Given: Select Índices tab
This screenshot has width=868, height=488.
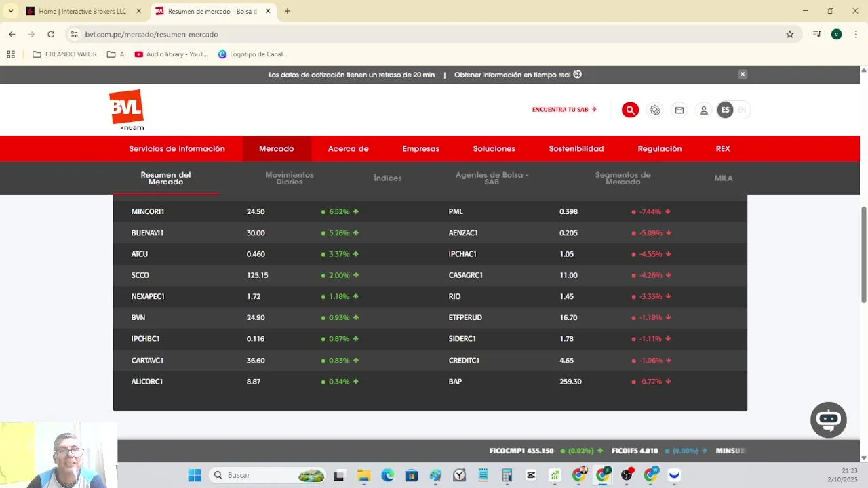Looking at the screenshot, I should pos(388,178).
